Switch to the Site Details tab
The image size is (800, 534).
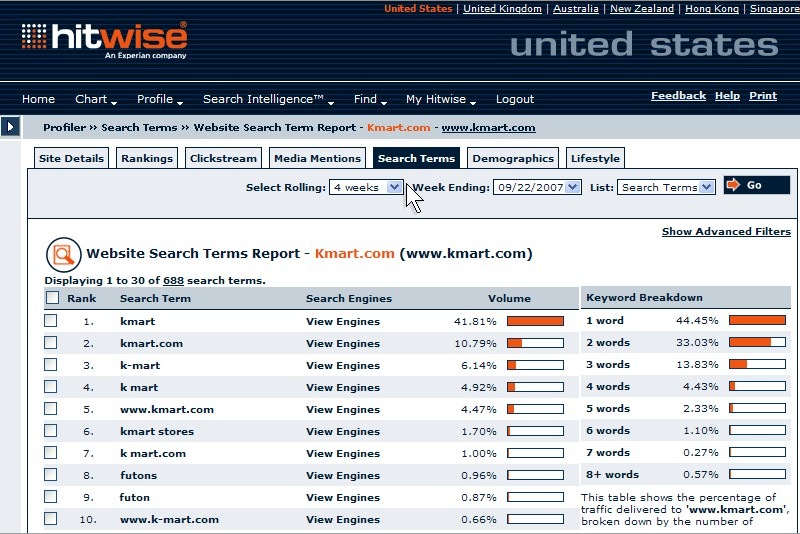71,158
